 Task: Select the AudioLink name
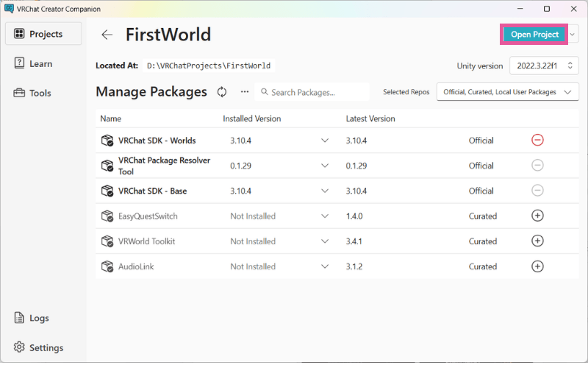[136, 266]
